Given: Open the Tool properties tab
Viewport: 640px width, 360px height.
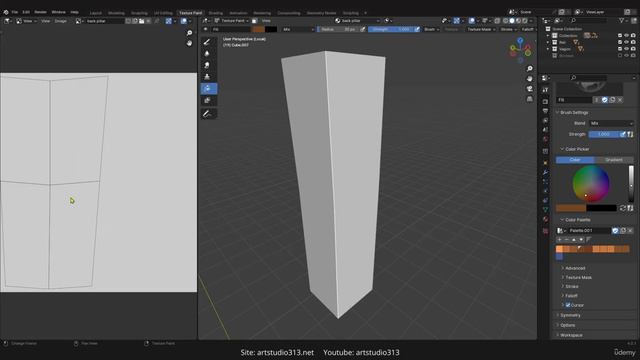Looking at the screenshot, I should [545, 90].
